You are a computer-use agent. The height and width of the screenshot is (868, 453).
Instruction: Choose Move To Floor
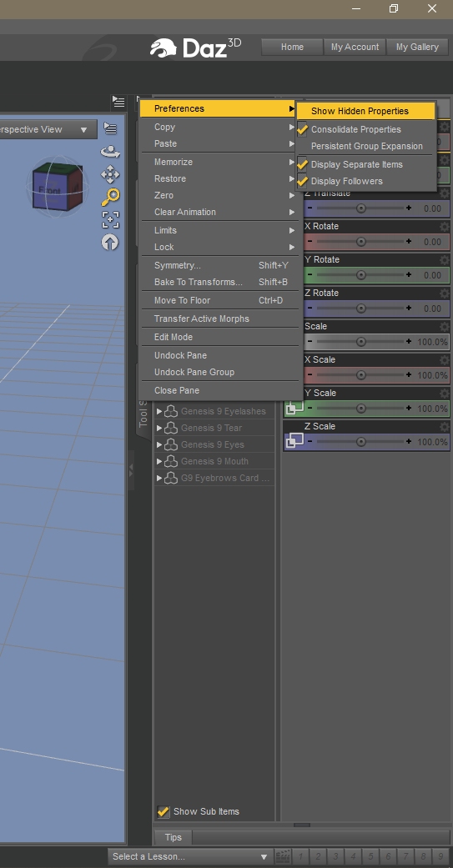pyautogui.click(x=219, y=300)
